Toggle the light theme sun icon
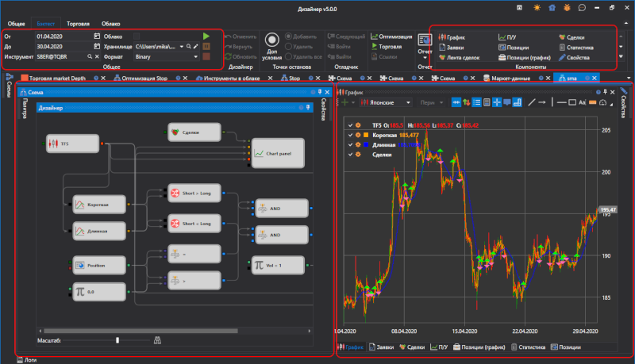The height and width of the screenshot is (364, 635). click(537, 8)
